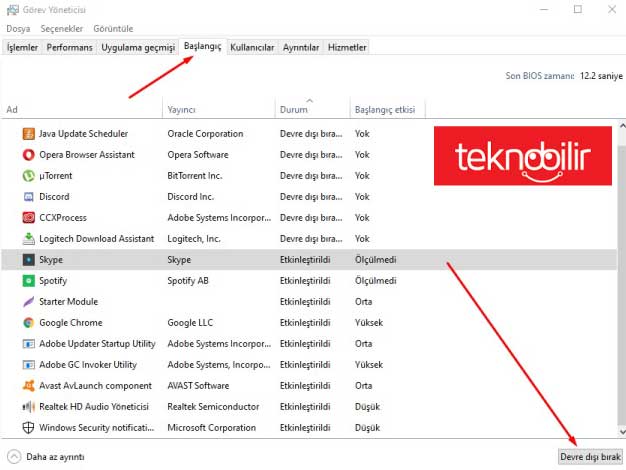Click the Microsoft Corporation publisher cell
Screen dimensions: 626x470
click(212, 428)
